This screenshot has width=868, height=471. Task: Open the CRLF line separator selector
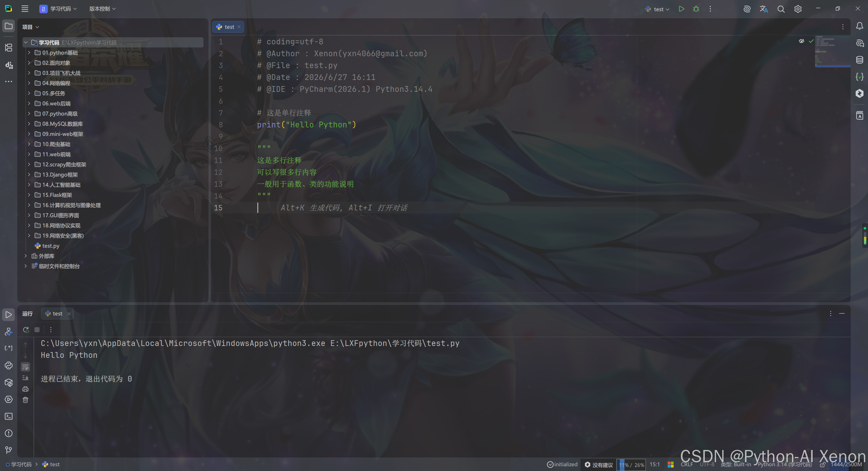(687, 465)
